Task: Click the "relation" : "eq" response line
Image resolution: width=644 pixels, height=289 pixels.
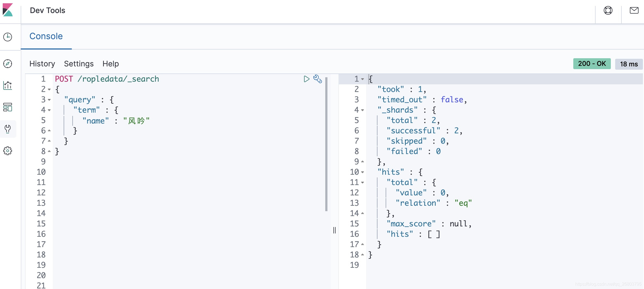Action: pyautogui.click(x=434, y=203)
